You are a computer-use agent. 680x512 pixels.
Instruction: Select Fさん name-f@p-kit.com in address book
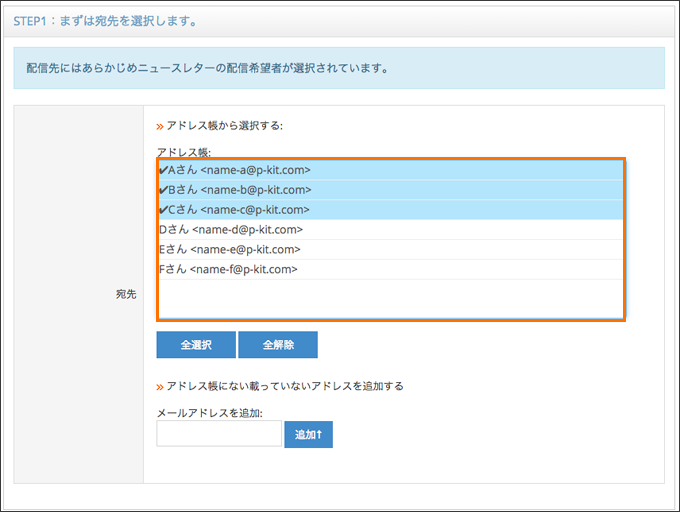point(390,270)
